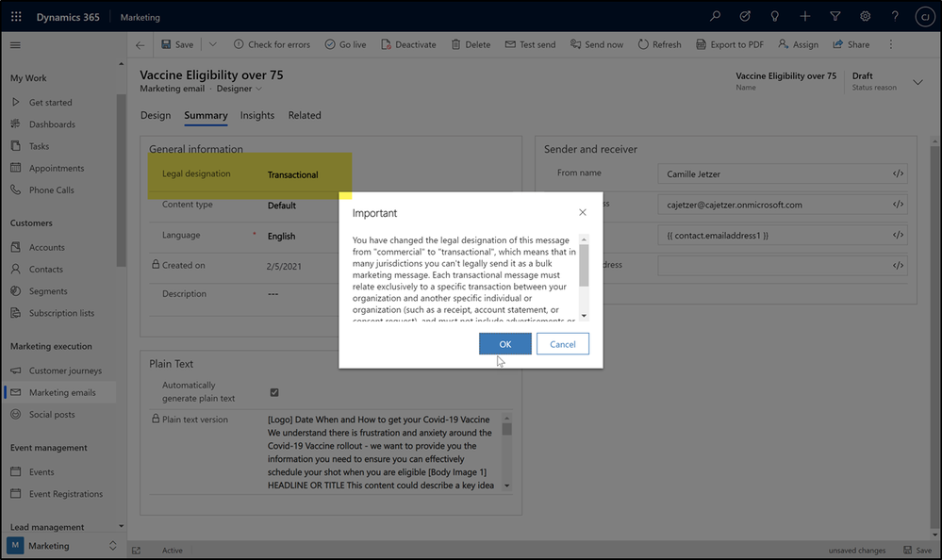The image size is (942, 560).
Task: Switch to the Insights tab
Action: pyautogui.click(x=257, y=115)
